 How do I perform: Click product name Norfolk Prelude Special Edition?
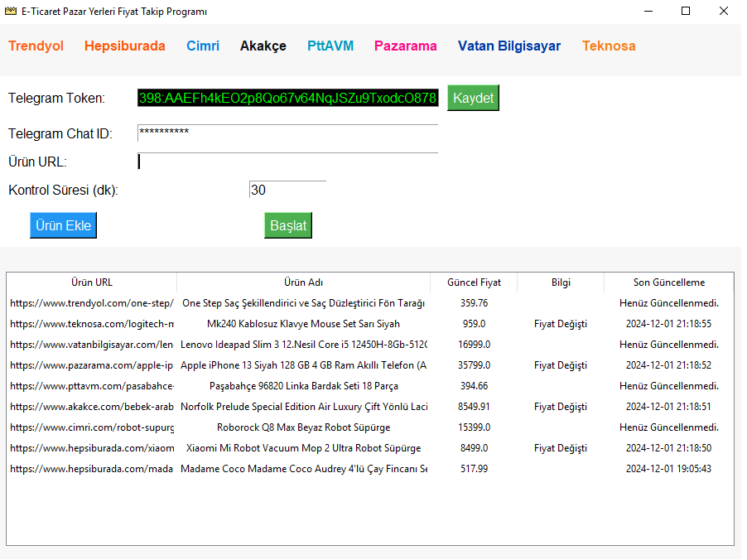[x=303, y=407]
